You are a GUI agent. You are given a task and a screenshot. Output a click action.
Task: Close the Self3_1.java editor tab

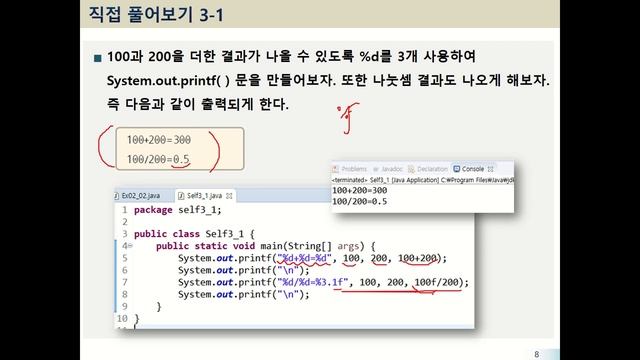[x=229, y=196]
